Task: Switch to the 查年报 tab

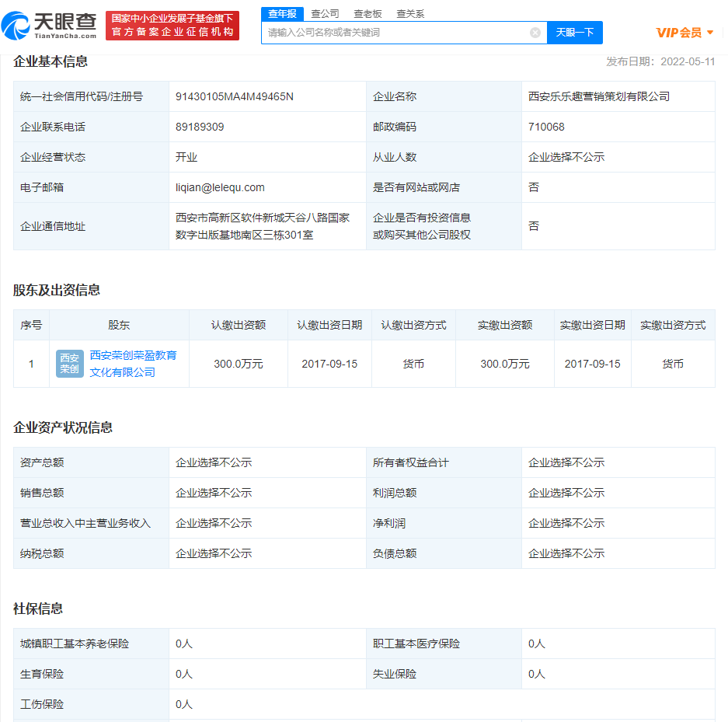Action: (x=282, y=14)
